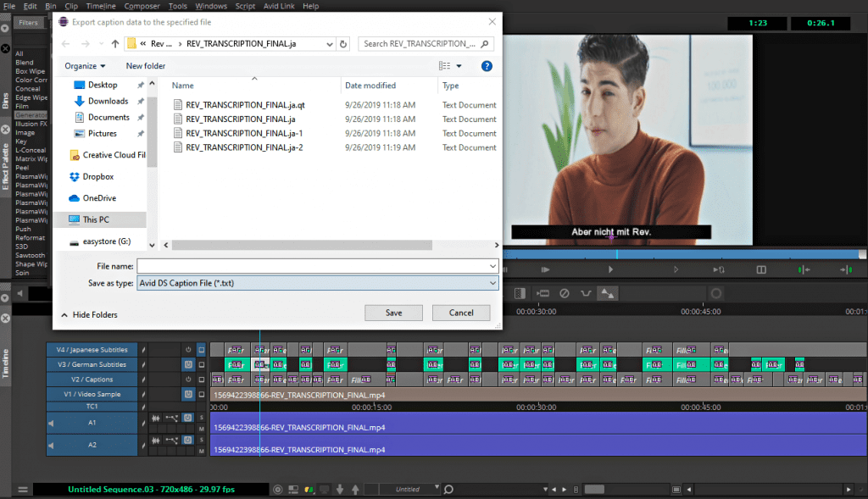Toggle the monitor button on V3 German Subtitles track
Image resolution: width=868 pixels, height=499 pixels.
pos(202,364)
